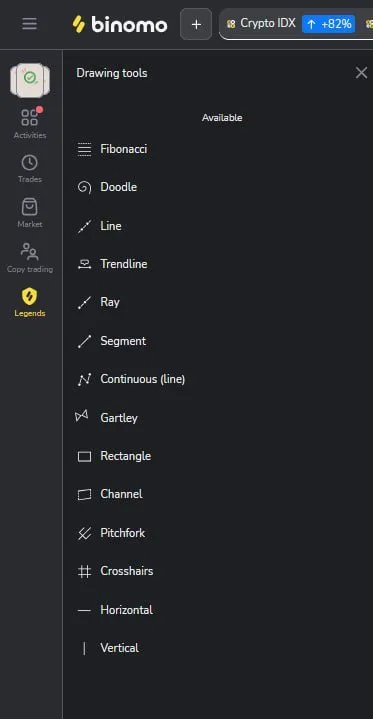Pick the Channel label
Image resolution: width=373 pixels, height=719 pixels.
(x=122, y=494)
